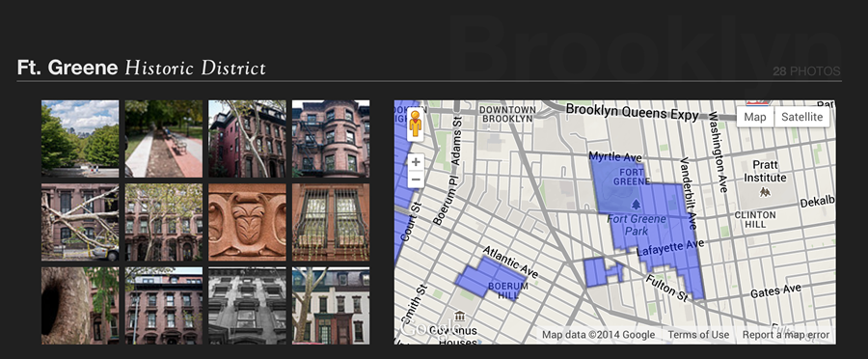Open the sky and trees thumbnail

pos(80,139)
